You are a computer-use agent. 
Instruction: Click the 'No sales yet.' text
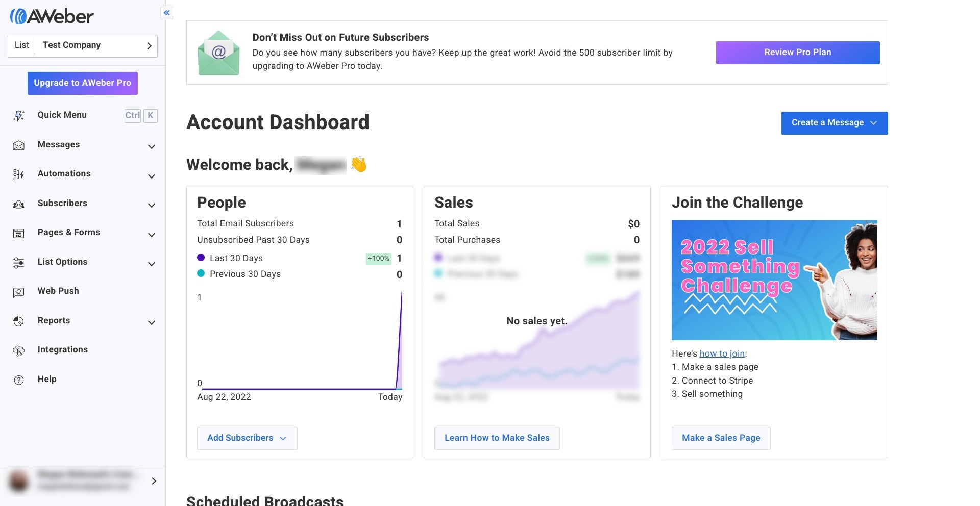537,321
